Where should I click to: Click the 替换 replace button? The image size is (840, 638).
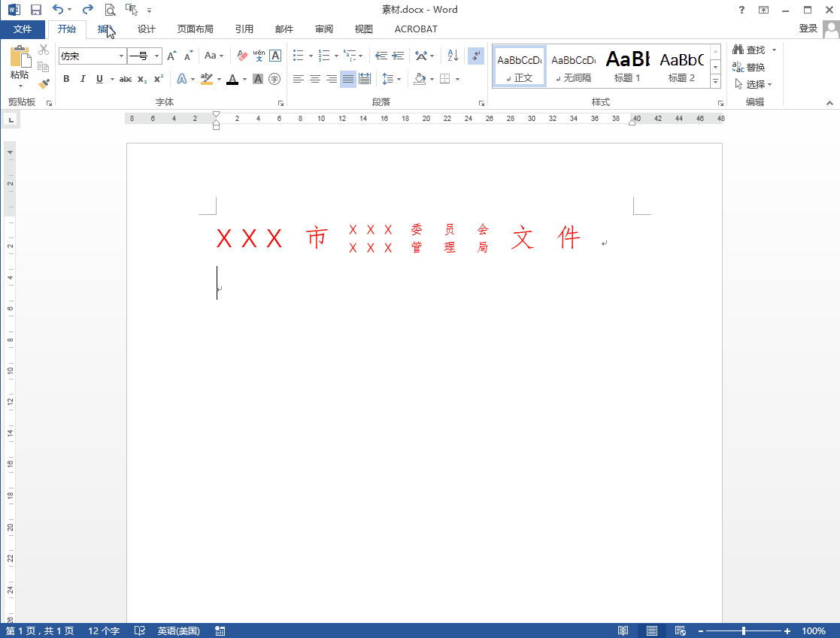[749, 67]
